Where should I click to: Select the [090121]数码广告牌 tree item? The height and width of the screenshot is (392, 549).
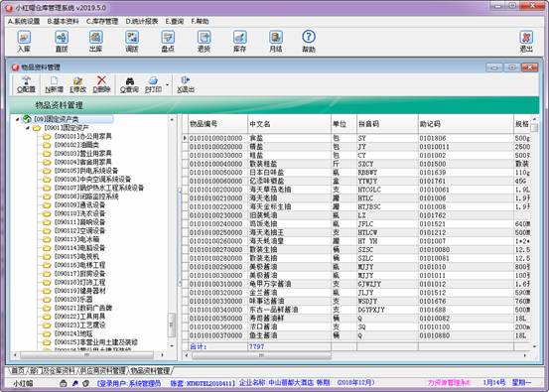coord(83,308)
